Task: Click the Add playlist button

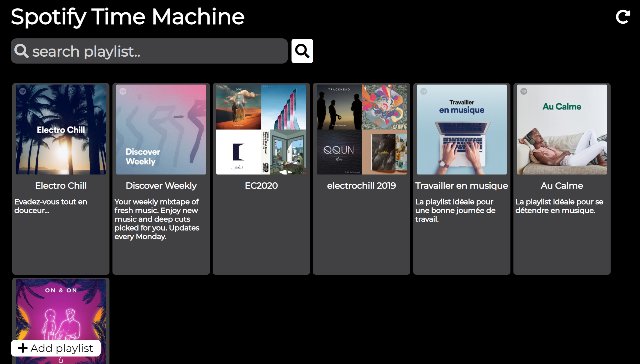Action: point(56,348)
